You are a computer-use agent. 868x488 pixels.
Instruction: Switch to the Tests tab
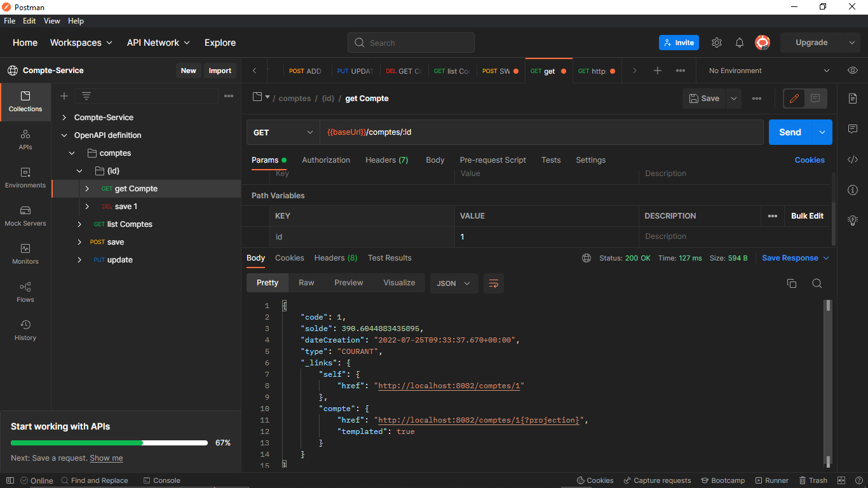[x=550, y=159]
